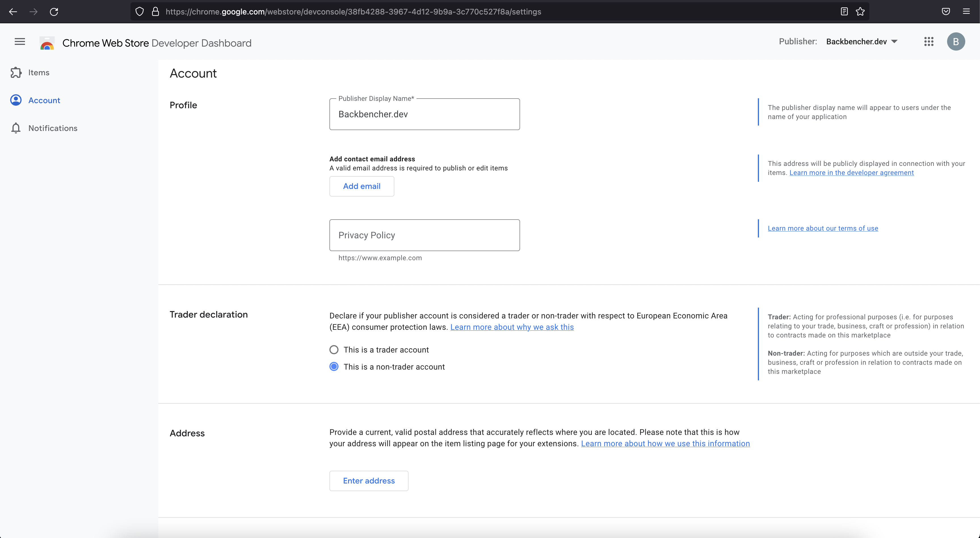
Task: Bookmark the page with the star icon
Action: point(860,12)
